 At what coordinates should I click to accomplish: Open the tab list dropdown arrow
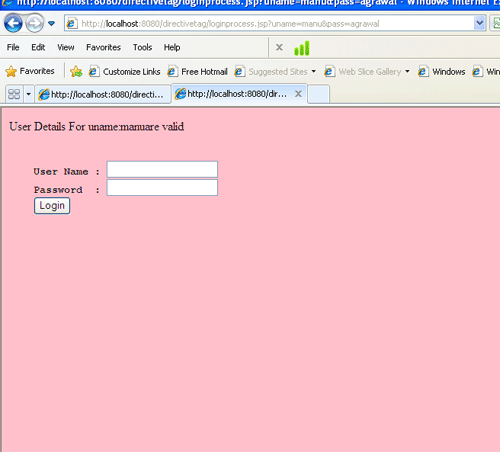pyautogui.click(x=28, y=94)
